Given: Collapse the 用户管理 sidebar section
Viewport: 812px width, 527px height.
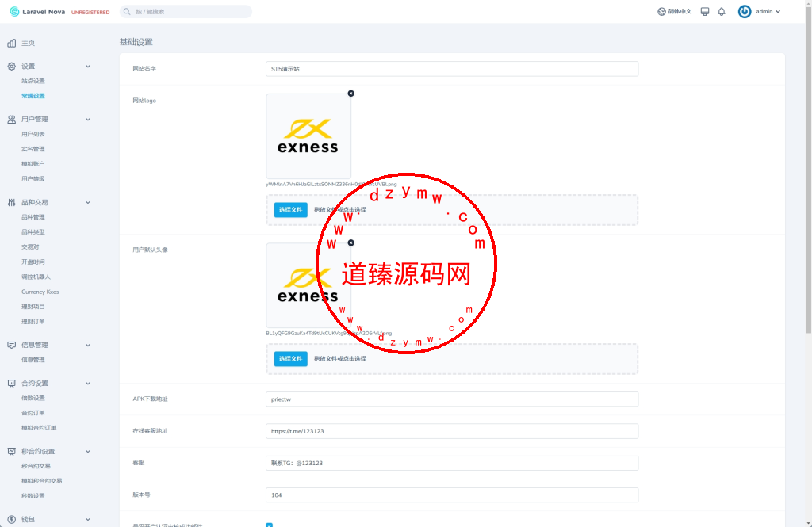Looking at the screenshot, I should [88, 120].
